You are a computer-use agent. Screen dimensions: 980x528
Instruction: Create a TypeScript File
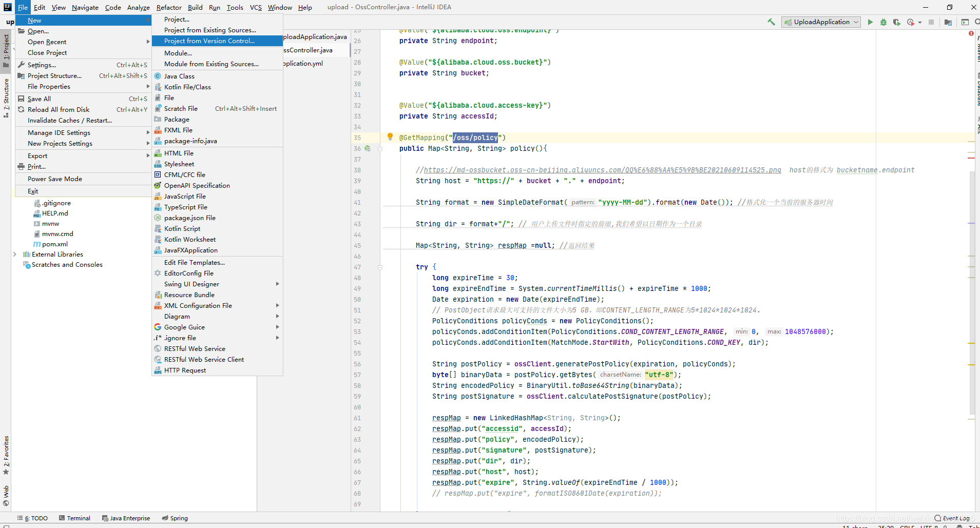(x=218, y=207)
